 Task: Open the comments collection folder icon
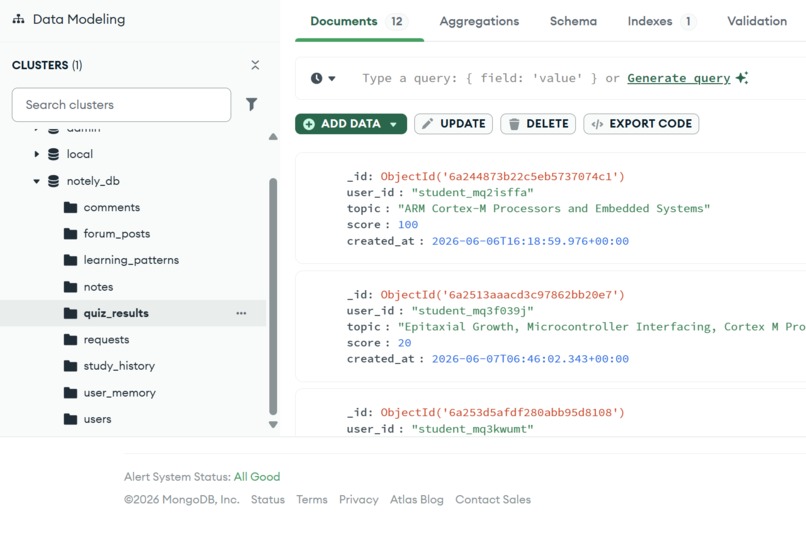(x=70, y=208)
